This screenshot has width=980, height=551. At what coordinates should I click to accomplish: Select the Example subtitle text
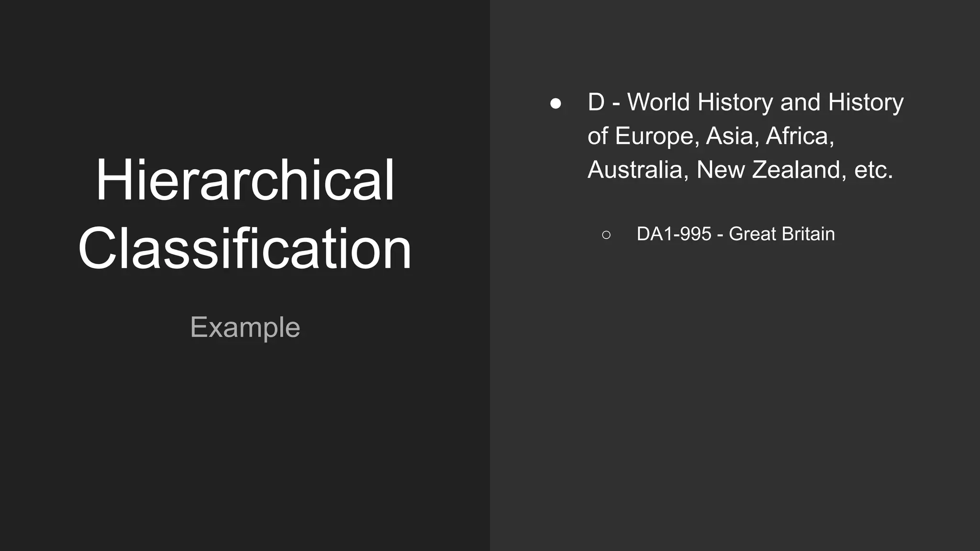point(245,328)
